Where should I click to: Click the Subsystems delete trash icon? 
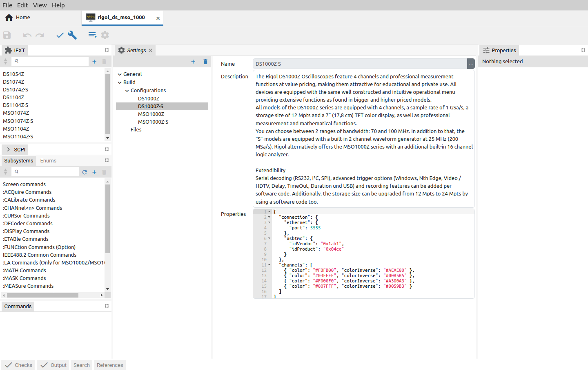[104, 172]
